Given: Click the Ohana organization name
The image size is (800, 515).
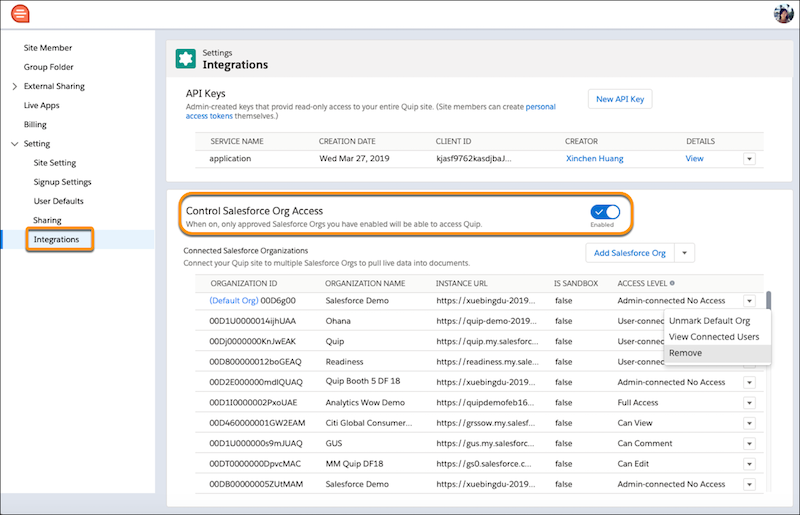Looking at the screenshot, I should (x=338, y=321).
